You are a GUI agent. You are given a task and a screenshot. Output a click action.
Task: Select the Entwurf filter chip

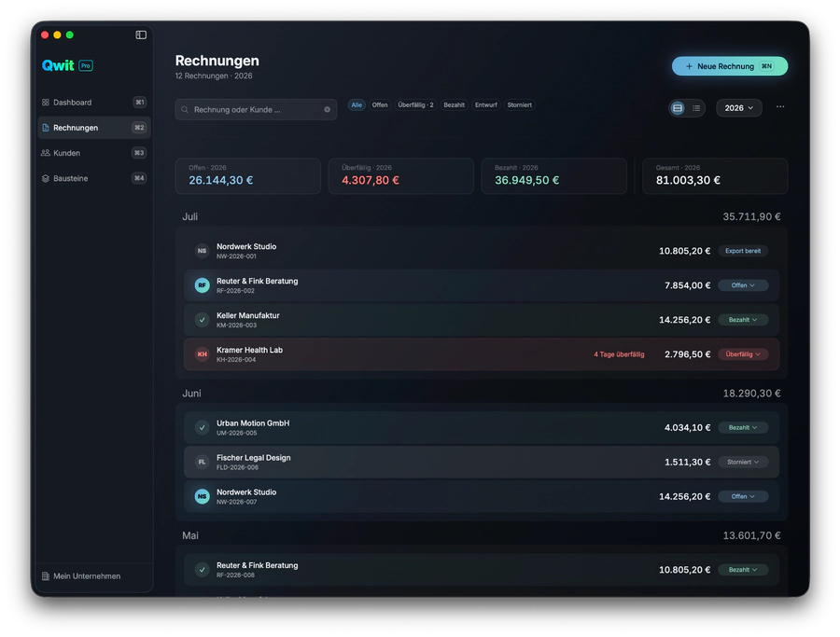click(x=486, y=104)
